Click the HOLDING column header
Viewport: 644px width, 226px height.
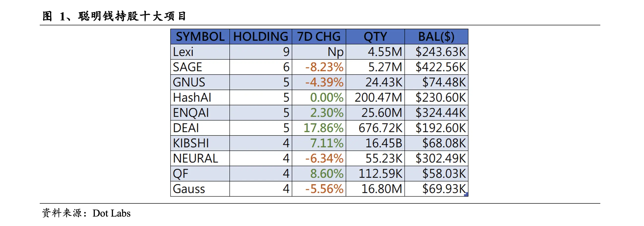[x=260, y=37]
